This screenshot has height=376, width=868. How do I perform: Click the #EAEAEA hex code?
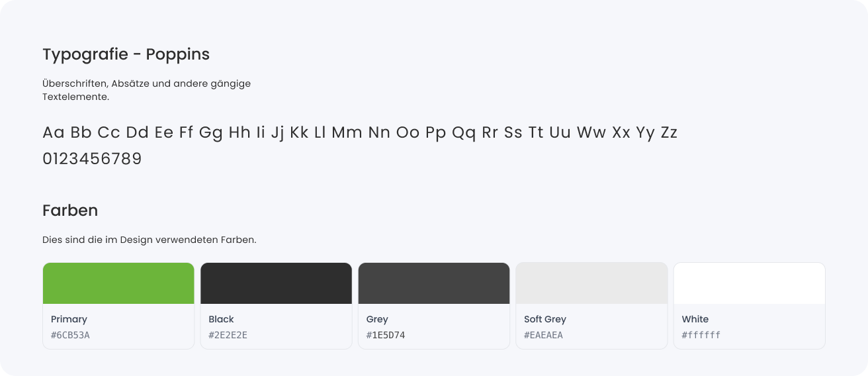[x=543, y=335]
